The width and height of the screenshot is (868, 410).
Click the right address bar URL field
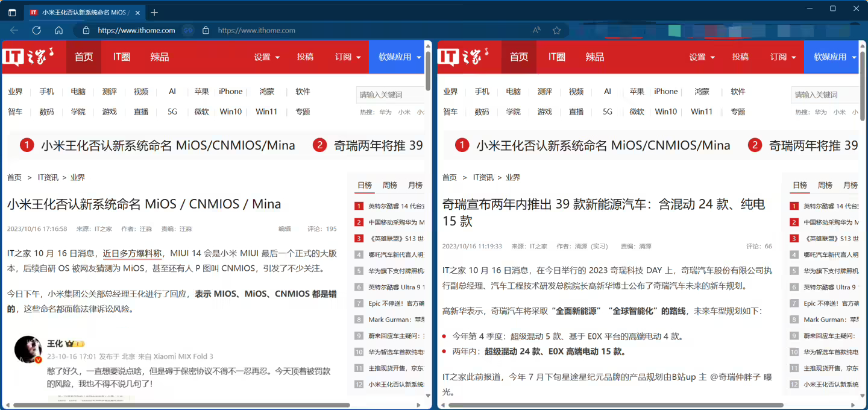pyautogui.click(x=256, y=30)
